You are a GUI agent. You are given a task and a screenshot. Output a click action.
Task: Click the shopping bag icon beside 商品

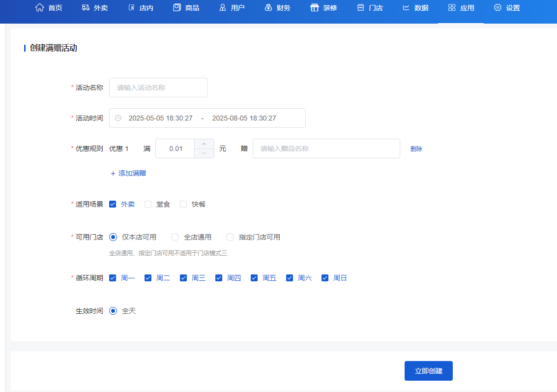(x=177, y=7)
